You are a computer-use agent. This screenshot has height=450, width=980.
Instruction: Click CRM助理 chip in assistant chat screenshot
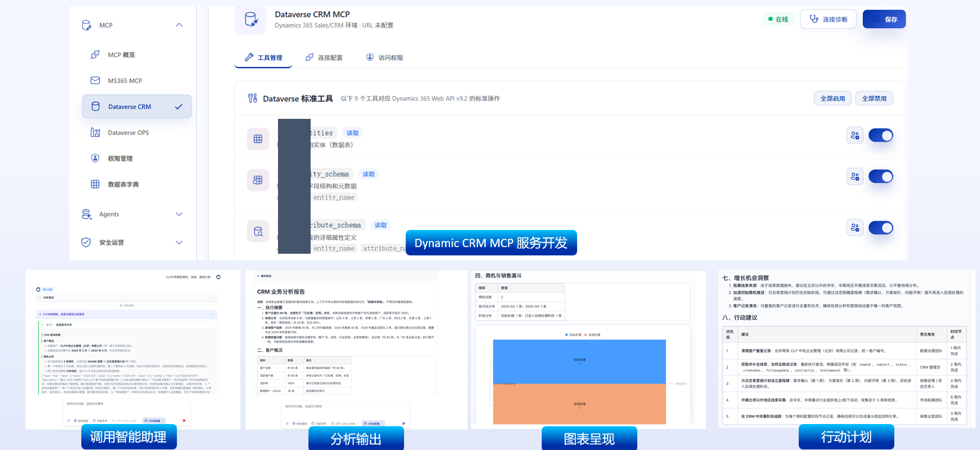(x=154, y=421)
